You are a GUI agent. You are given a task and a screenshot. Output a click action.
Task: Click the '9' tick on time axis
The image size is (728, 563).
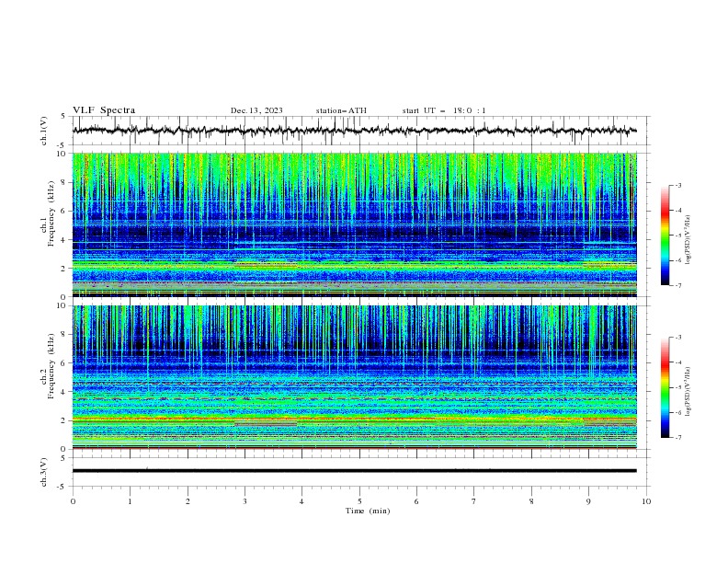point(588,501)
